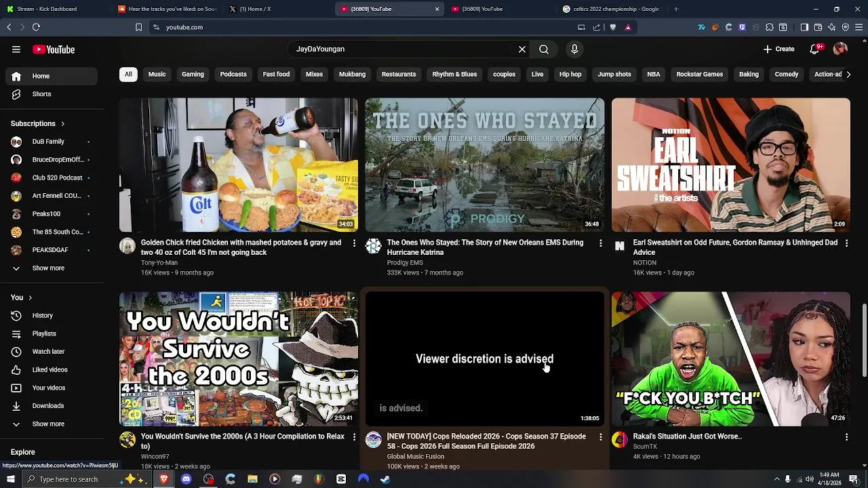This screenshot has height=488, width=868.
Task: Reload the page in the browser
Action: click(36, 27)
